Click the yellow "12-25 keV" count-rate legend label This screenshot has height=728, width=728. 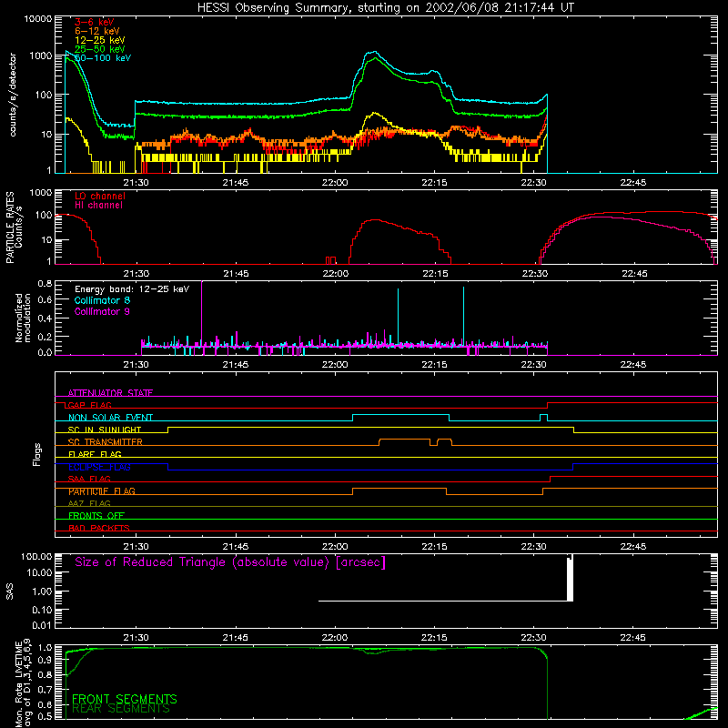point(100,40)
